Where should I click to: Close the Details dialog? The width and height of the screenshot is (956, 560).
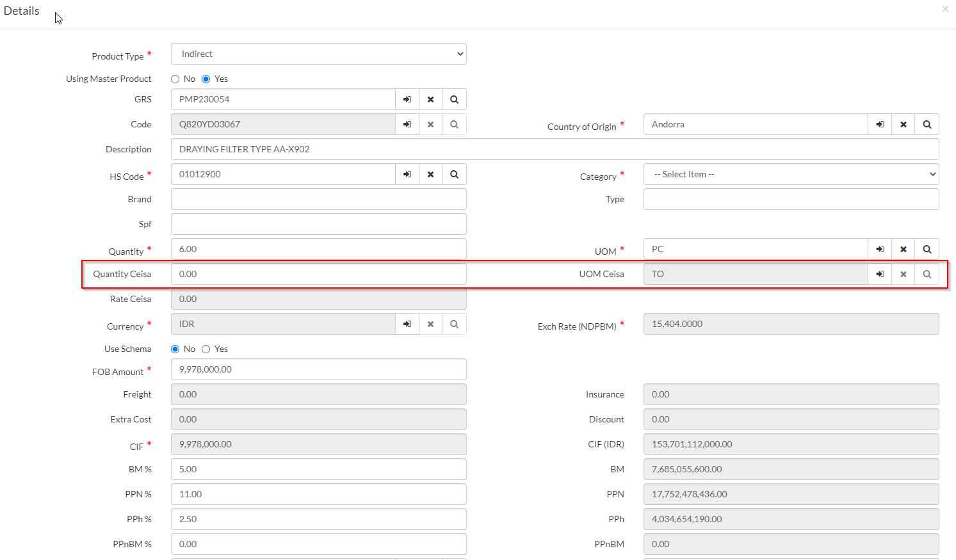tap(945, 9)
